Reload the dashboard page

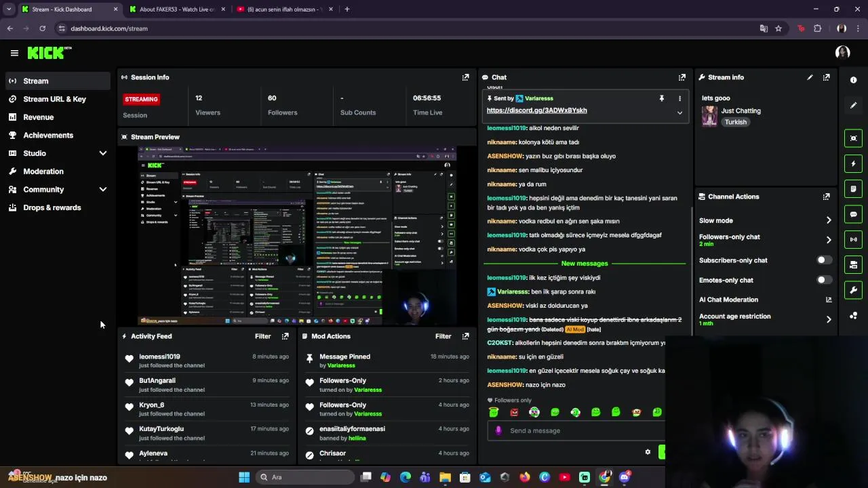point(42,28)
